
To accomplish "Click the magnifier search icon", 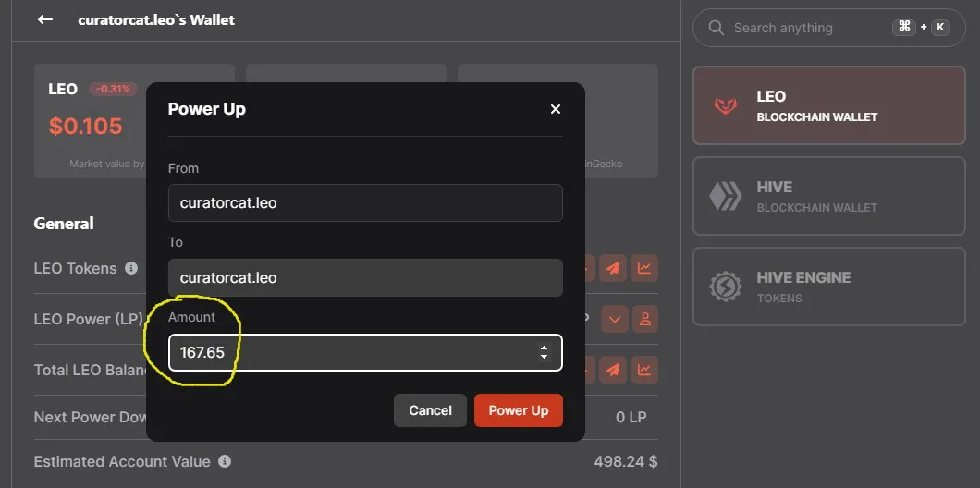I will [x=716, y=28].
